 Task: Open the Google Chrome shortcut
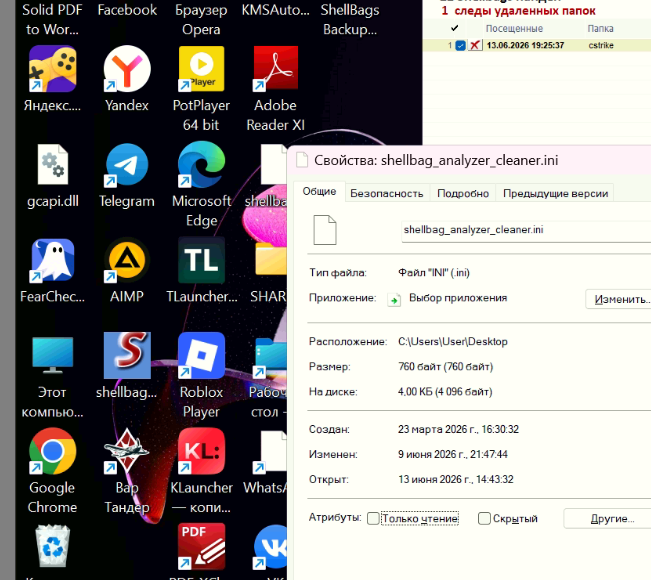coord(52,451)
